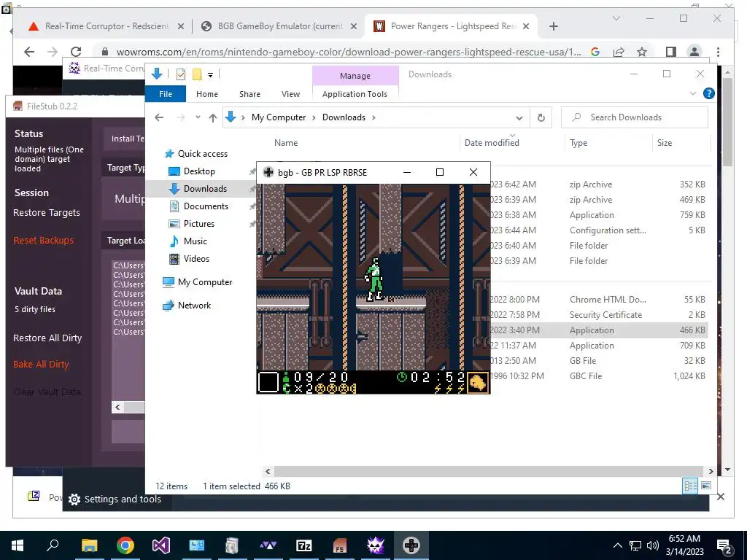Sort files by Date modified column

(492, 143)
